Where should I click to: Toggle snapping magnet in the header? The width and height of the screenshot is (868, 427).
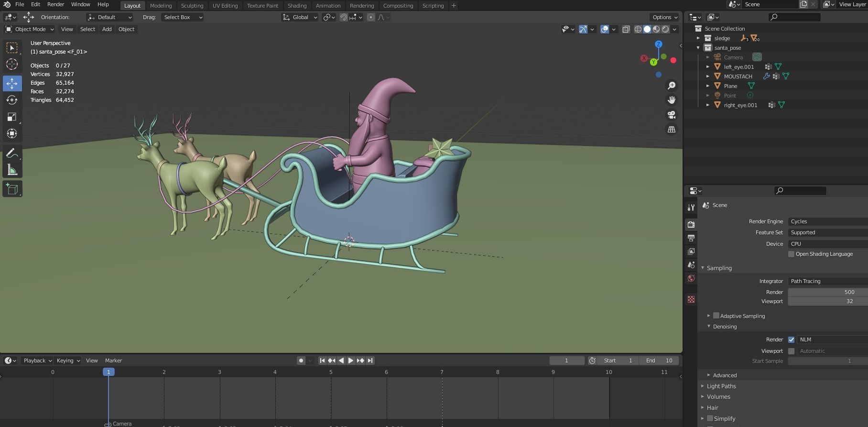343,17
